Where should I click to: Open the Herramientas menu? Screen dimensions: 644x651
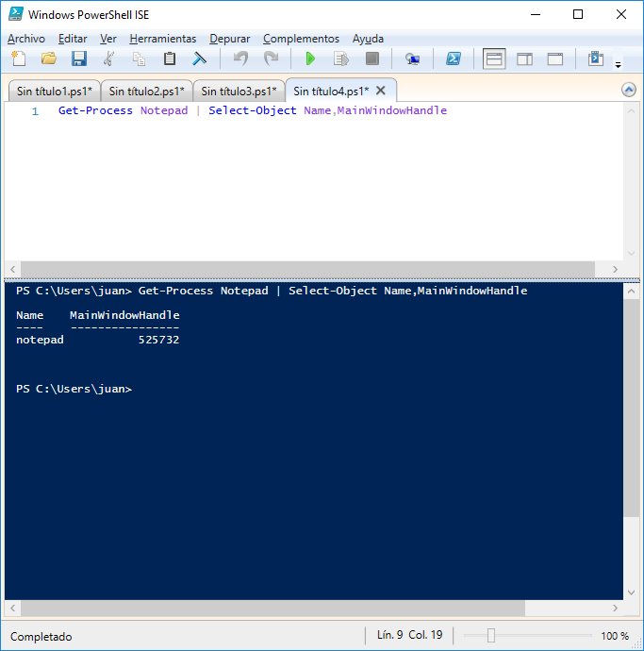tap(163, 39)
